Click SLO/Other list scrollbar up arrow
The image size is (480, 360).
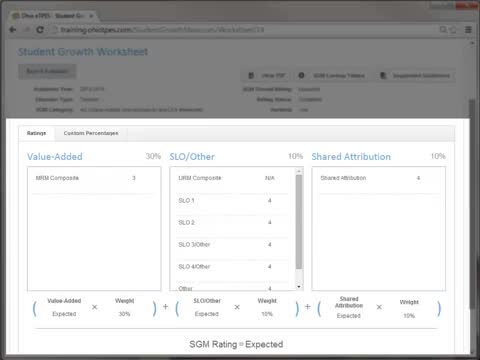click(x=299, y=171)
